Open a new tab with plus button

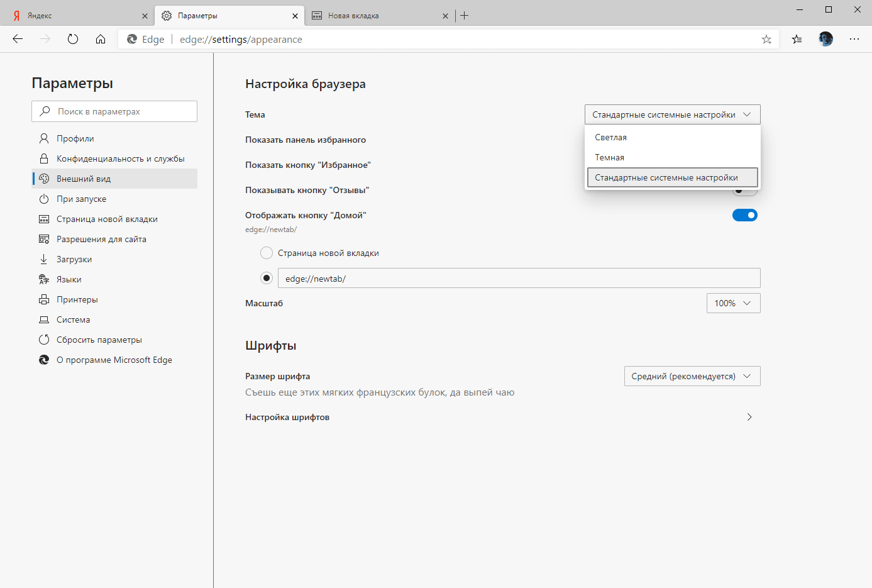pyautogui.click(x=465, y=16)
